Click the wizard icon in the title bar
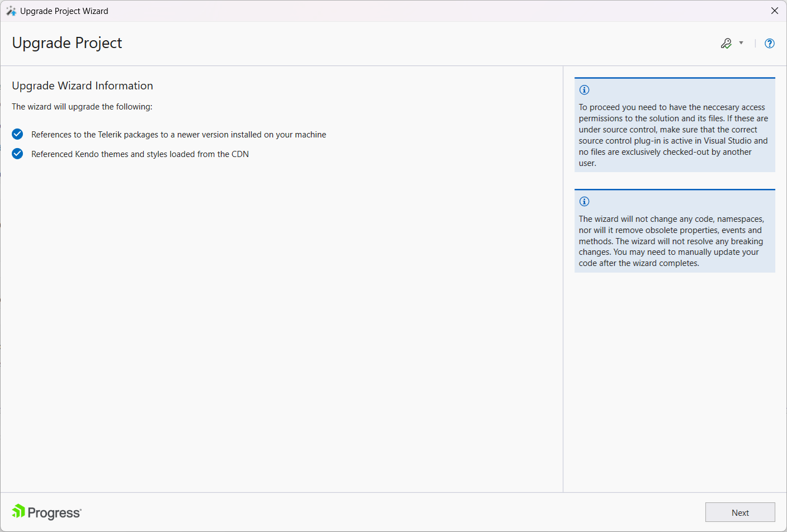 tap(11, 11)
